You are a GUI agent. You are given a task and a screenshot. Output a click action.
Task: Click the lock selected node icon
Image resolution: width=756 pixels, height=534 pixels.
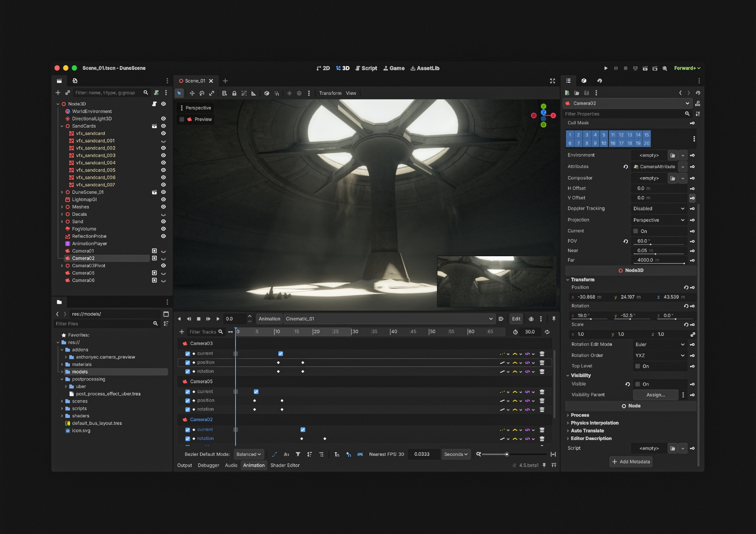(x=234, y=93)
